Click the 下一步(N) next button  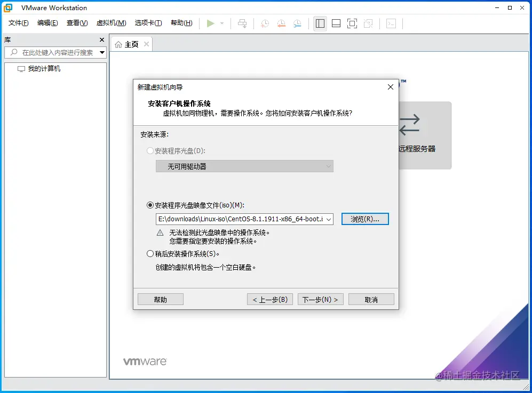tap(320, 299)
